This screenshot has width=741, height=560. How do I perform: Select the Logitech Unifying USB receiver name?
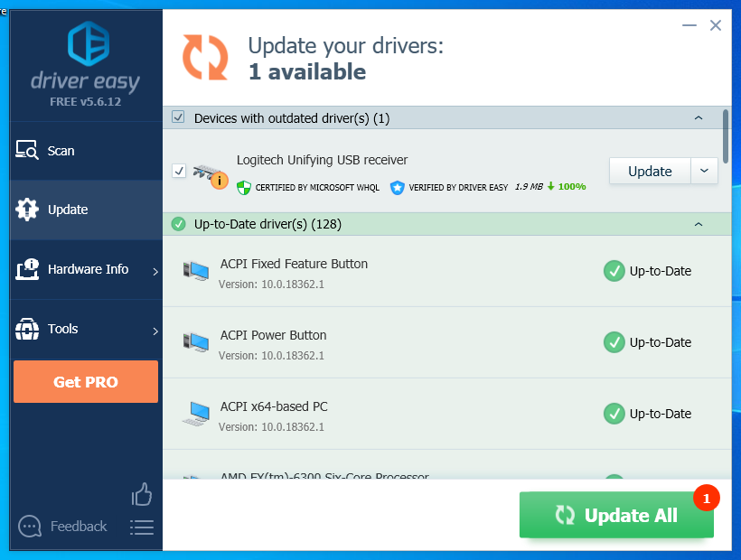[322, 160]
